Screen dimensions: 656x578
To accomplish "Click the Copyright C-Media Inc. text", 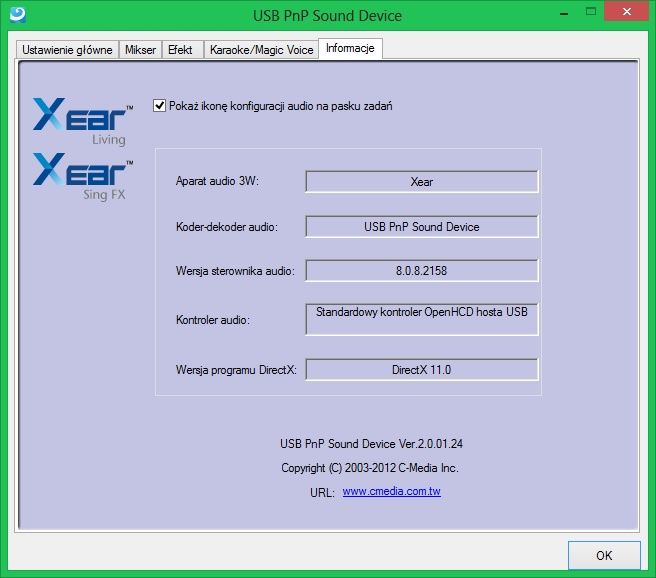I will [x=370, y=468].
